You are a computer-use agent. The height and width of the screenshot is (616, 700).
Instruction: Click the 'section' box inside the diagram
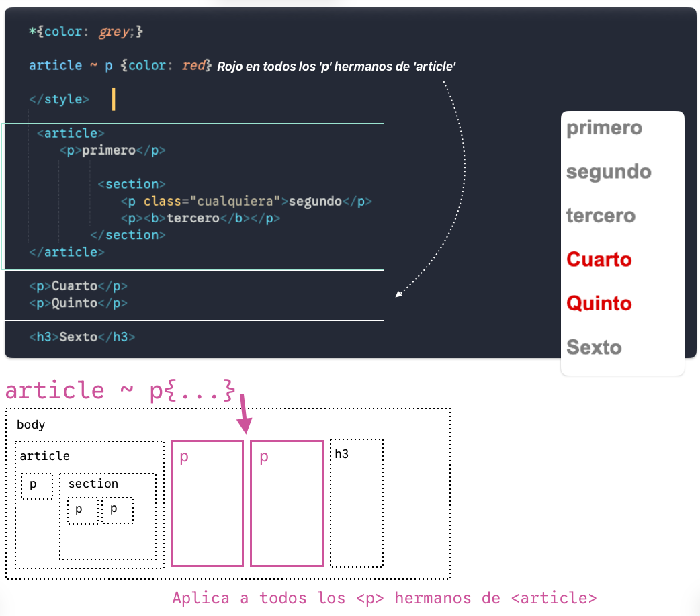click(91, 484)
